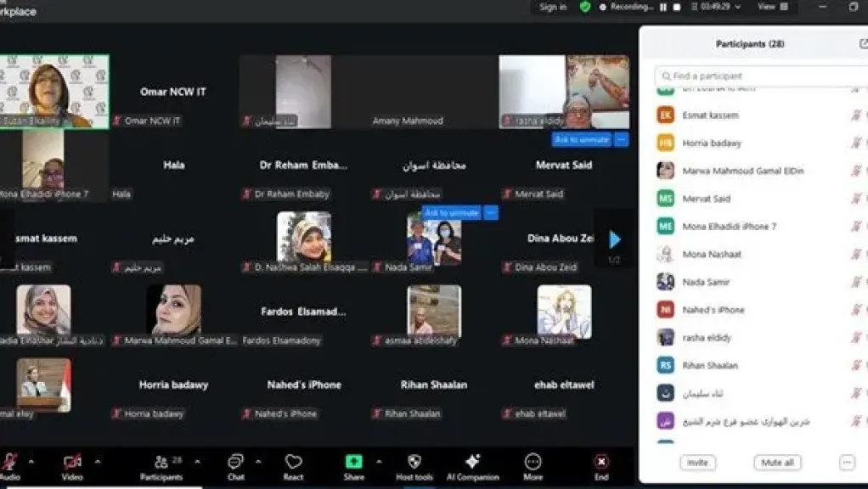Expand the arrow next to Share

point(379,462)
